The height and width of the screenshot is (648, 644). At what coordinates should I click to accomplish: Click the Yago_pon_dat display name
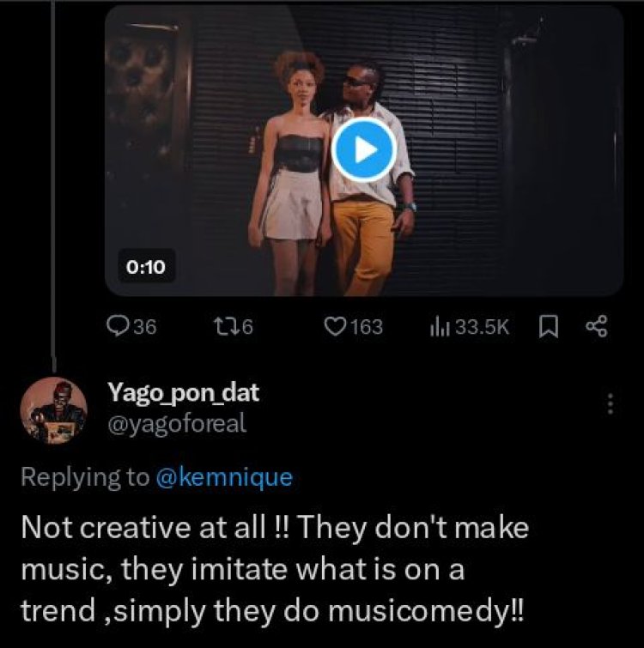(x=183, y=393)
